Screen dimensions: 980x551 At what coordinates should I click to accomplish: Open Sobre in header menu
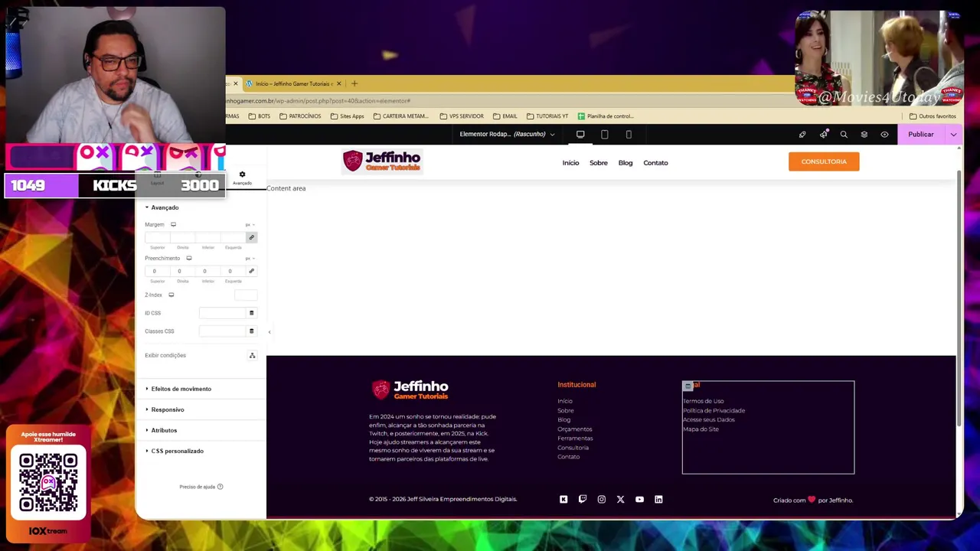599,163
